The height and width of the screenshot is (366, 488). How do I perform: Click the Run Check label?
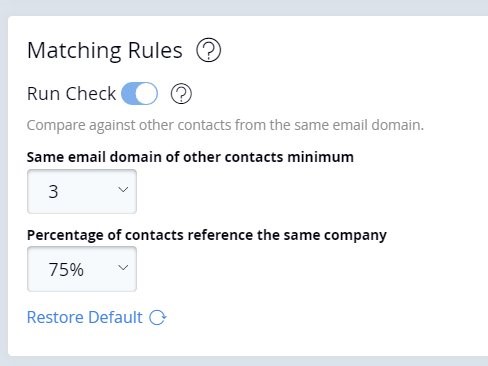tap(71, 94)
